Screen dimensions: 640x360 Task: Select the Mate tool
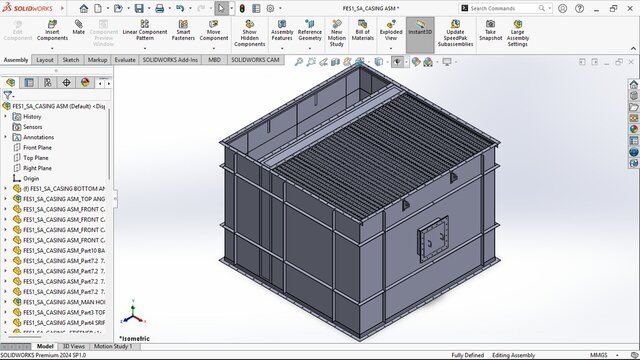click(x=78, y=27)
